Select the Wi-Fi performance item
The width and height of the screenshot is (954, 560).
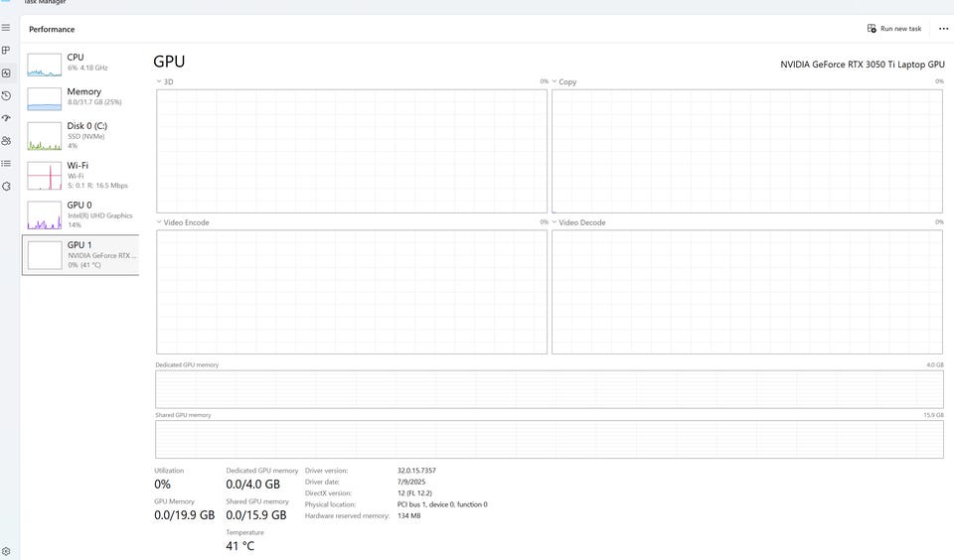[x=80, y=175]
